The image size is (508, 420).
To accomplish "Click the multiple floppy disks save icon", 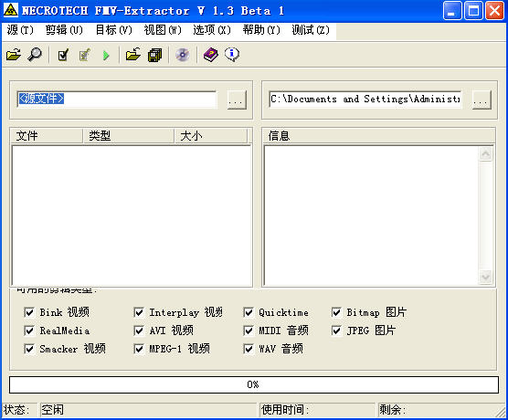I will coord(154,55).
